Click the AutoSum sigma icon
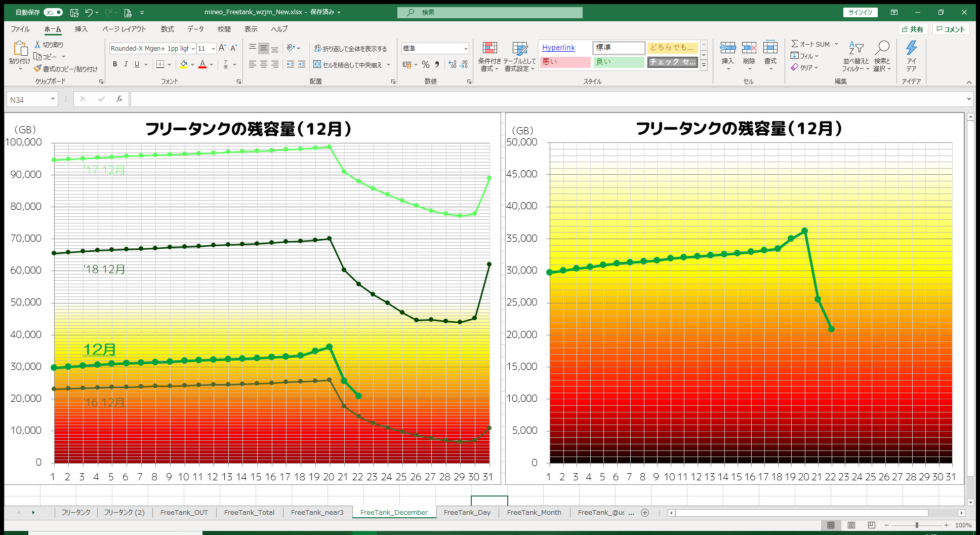 (x=795, y=44)
